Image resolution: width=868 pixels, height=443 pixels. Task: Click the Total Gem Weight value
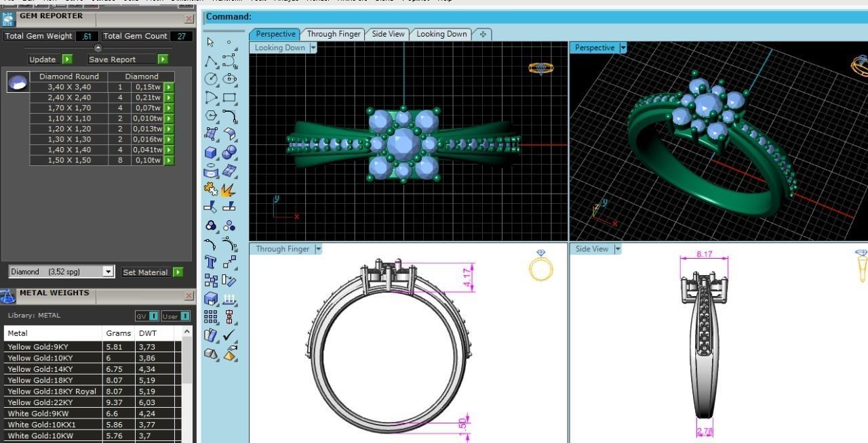click(87, 36)
